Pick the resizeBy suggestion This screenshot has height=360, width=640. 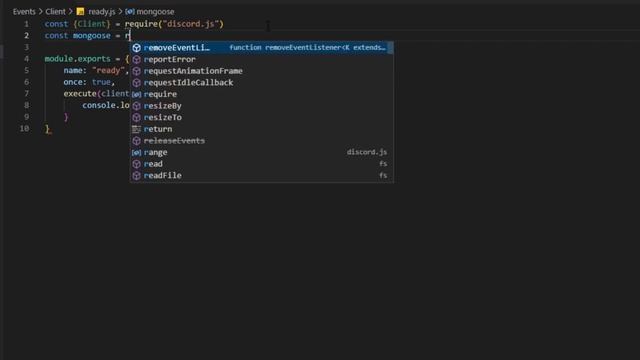pos(262,106)
